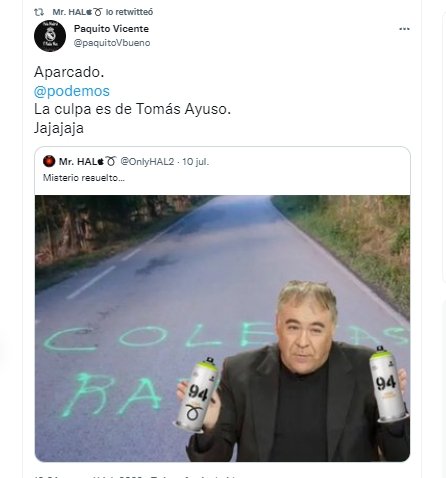This screenshot has width=446, height=478.
Task: Click the right spray can labelled 94 in the photo
Action: 387,383
